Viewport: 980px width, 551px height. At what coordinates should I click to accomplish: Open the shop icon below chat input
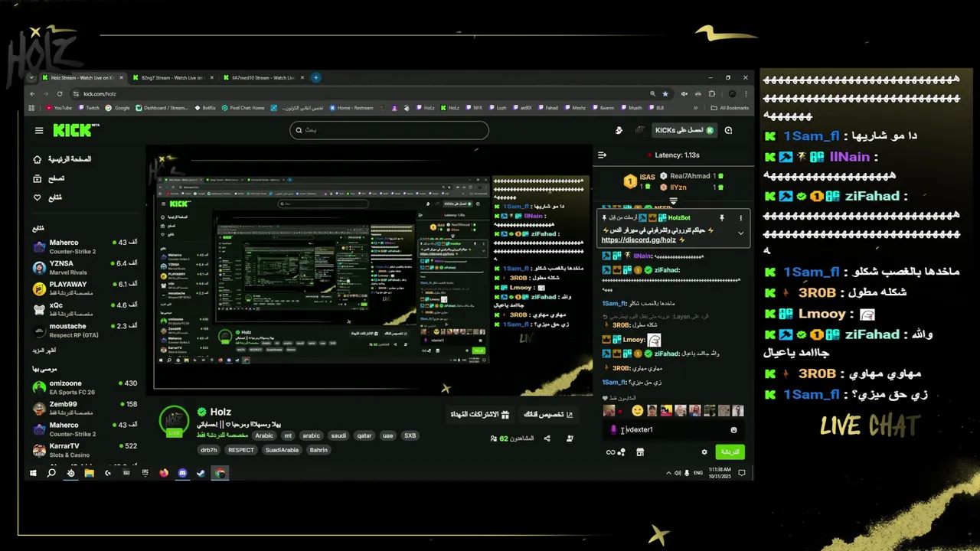coord(640,452)
